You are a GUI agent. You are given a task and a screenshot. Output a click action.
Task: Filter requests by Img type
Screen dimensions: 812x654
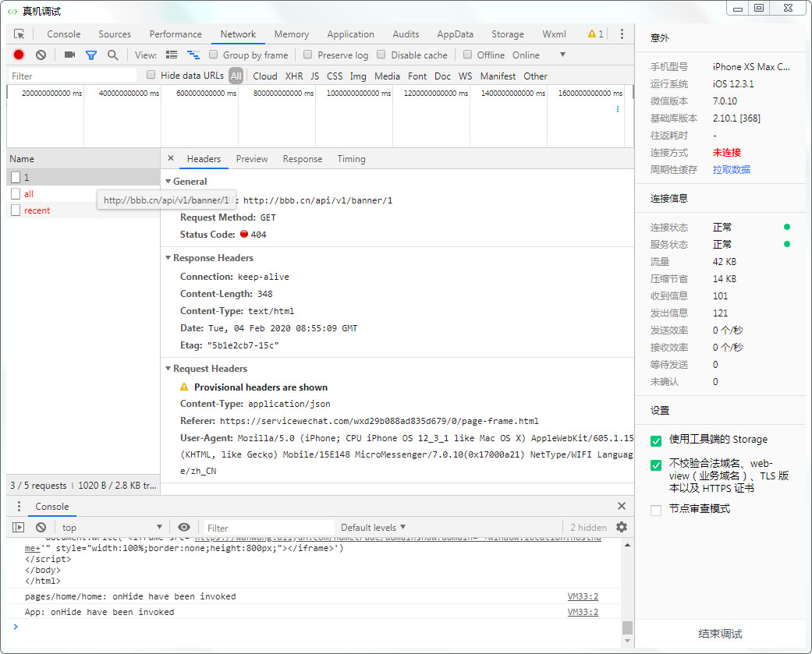[358, 76]
